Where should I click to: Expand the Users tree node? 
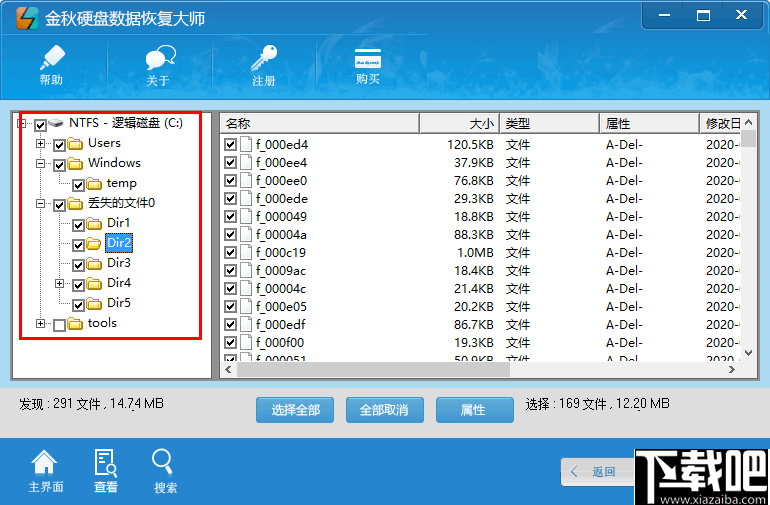[40, 143]
